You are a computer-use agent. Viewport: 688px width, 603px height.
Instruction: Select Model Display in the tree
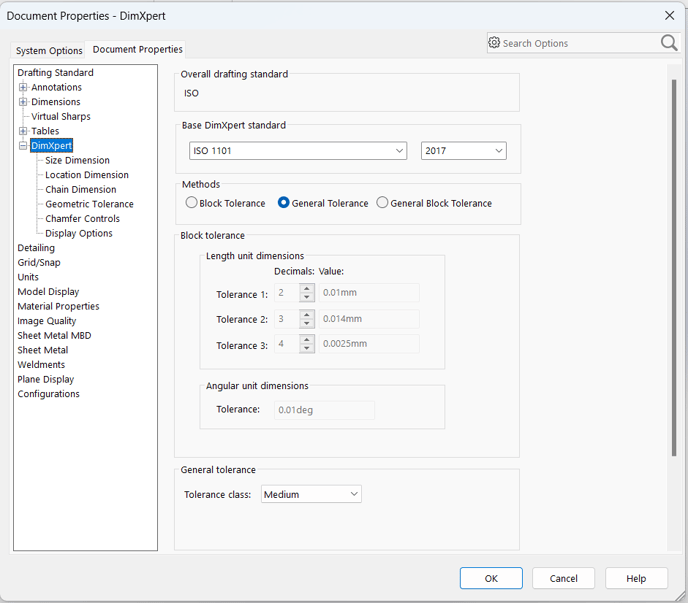click(48, 291)
